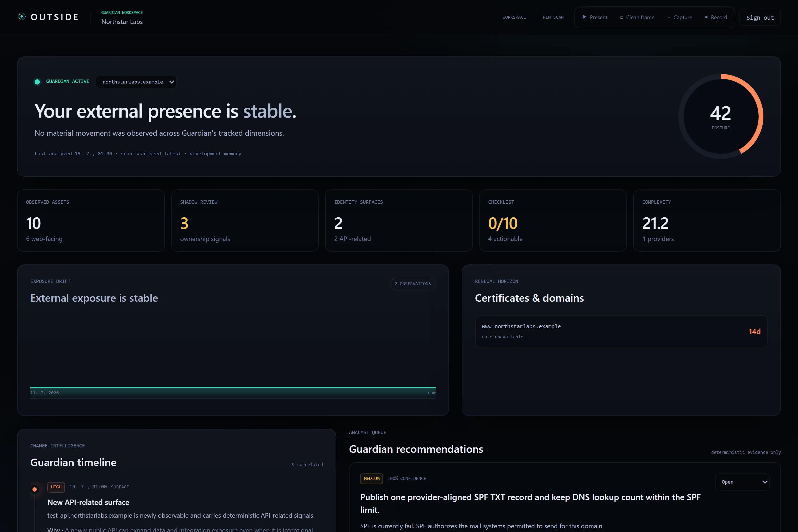The width and height of the screenshot is (798, 532).
Task: Open the northstarlabs.example domain dropdown
Action: (136, 82)
